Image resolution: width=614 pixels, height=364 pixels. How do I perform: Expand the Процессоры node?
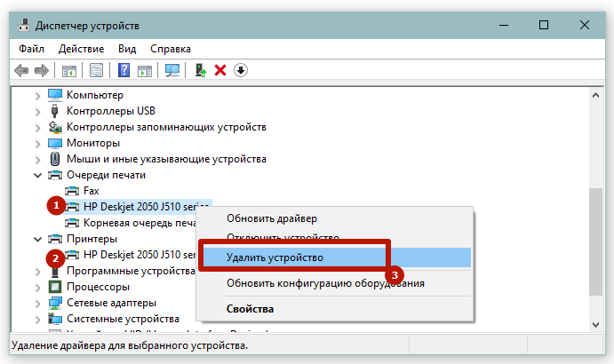click(x=38, y=288)
